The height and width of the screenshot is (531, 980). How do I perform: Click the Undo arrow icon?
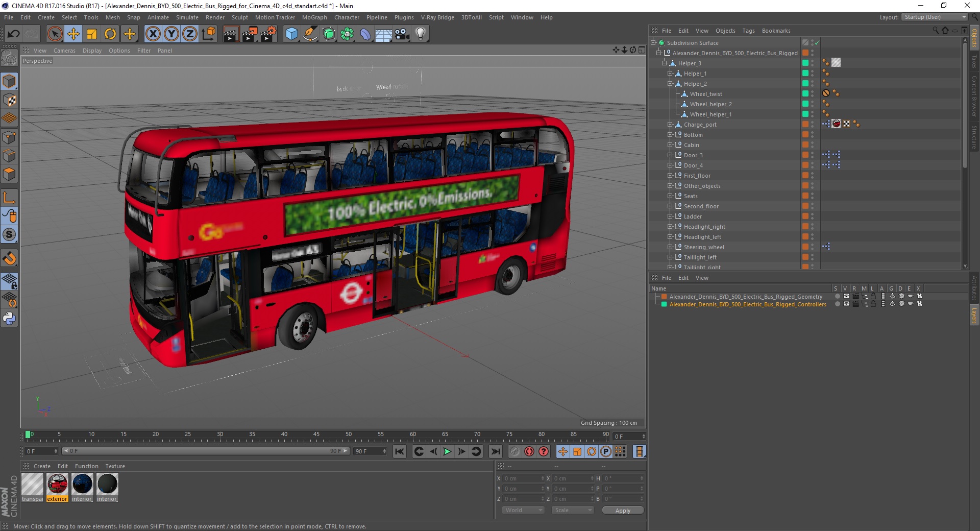point(14,34)
